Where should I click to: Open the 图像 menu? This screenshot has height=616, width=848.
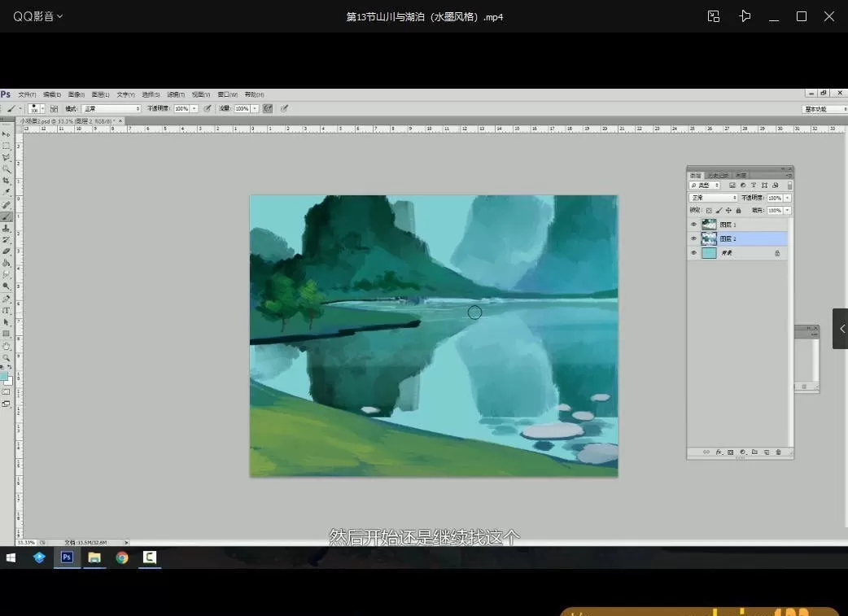[76, 94]
